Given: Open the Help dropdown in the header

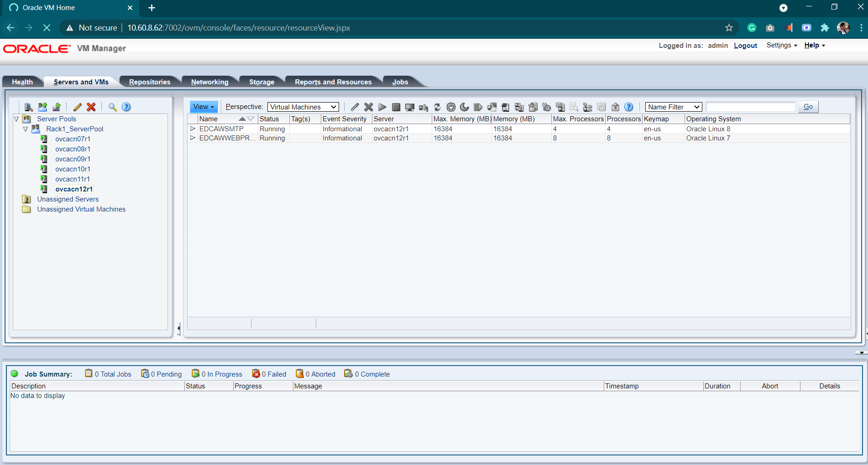Looking at the screenshot, I should click(x=815, y=45).
